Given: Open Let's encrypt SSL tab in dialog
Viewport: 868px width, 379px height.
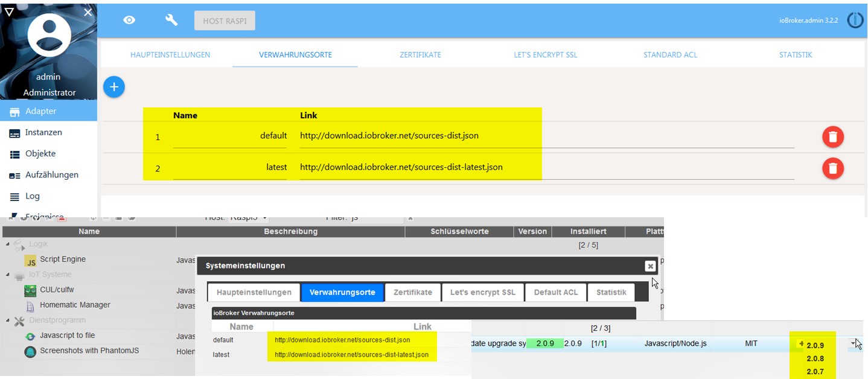Looking at the screenshot, I should (x=483, y=292).
